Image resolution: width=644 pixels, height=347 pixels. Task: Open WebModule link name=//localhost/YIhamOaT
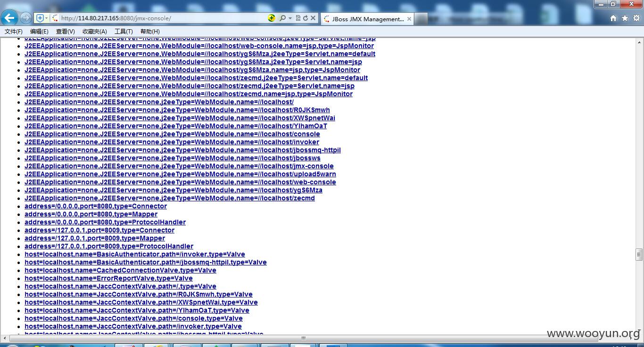(176, 126)
